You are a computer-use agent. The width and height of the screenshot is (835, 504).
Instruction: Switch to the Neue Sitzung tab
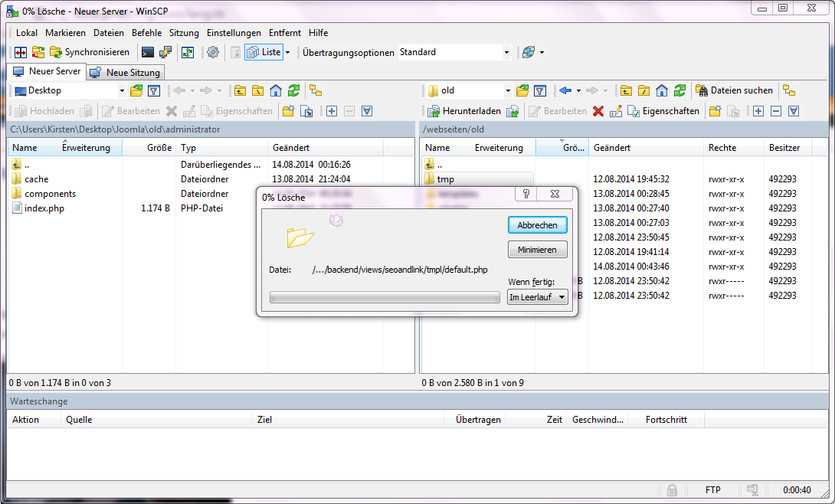pyautogui.click(x=126, y=72)
